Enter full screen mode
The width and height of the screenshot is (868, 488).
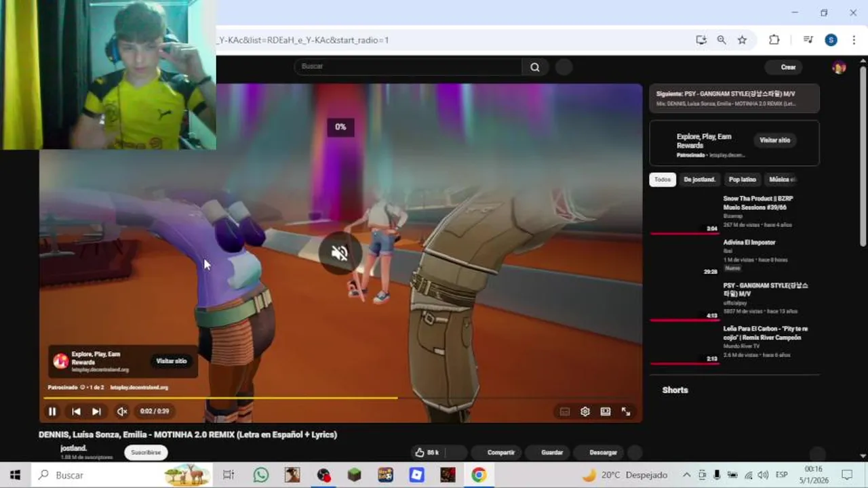tap(626, 411)
